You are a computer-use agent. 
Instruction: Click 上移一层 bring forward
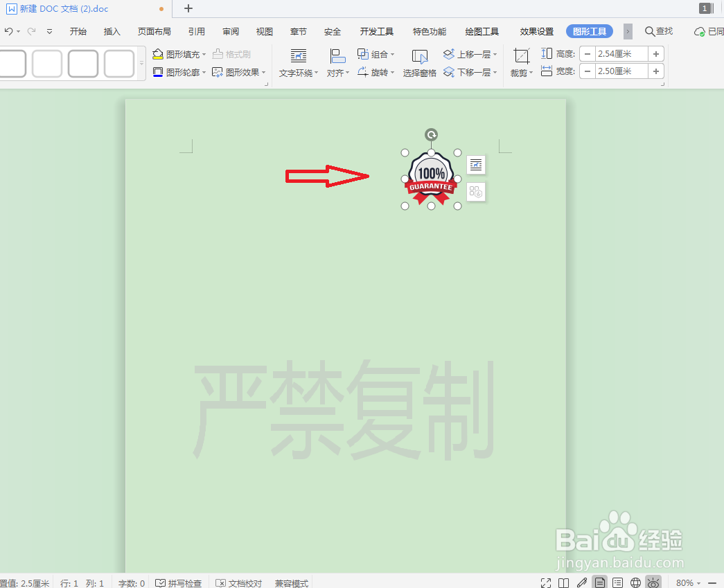(467, 54)
